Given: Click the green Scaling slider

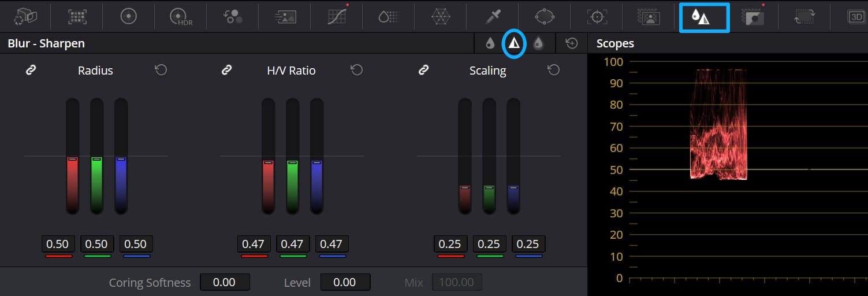Looking at the screenshot, I should (x=489, y=156).
